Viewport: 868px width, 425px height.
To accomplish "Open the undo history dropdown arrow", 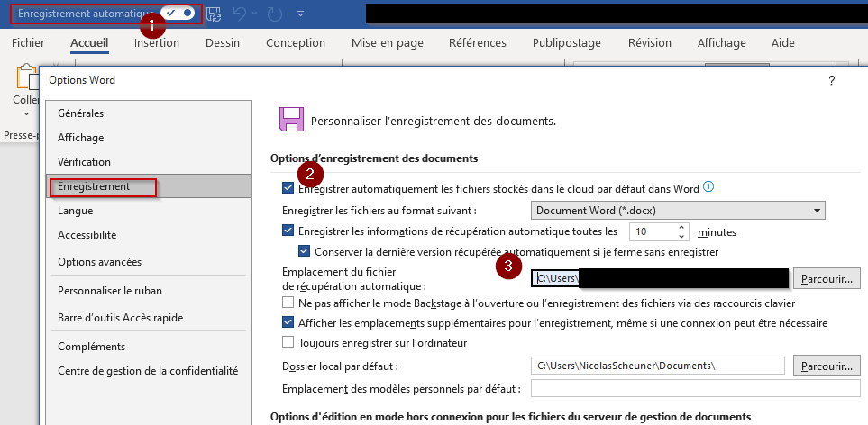I will pyautogui.click(x=256, y=14).
